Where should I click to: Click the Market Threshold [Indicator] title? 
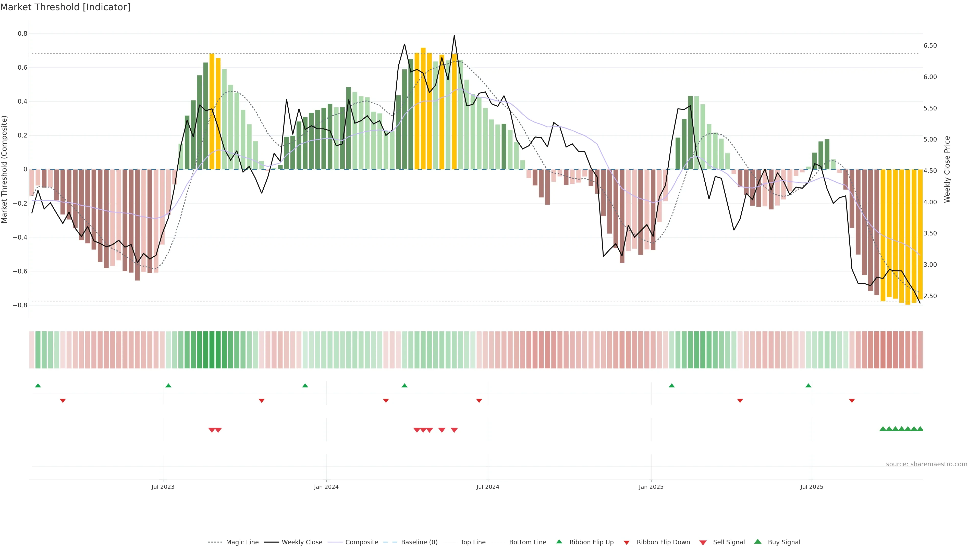pyautogui.click(x=65, y=7)
